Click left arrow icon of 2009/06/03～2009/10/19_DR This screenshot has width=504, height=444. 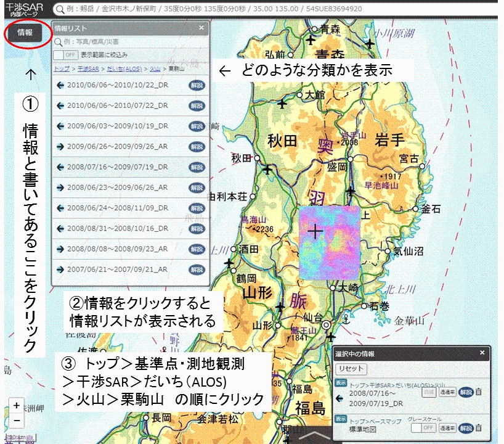60,126
